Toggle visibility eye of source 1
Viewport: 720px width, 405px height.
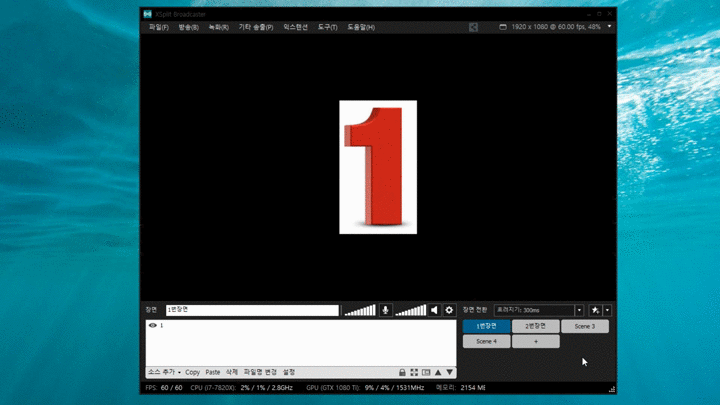click(x=152, y=325)
